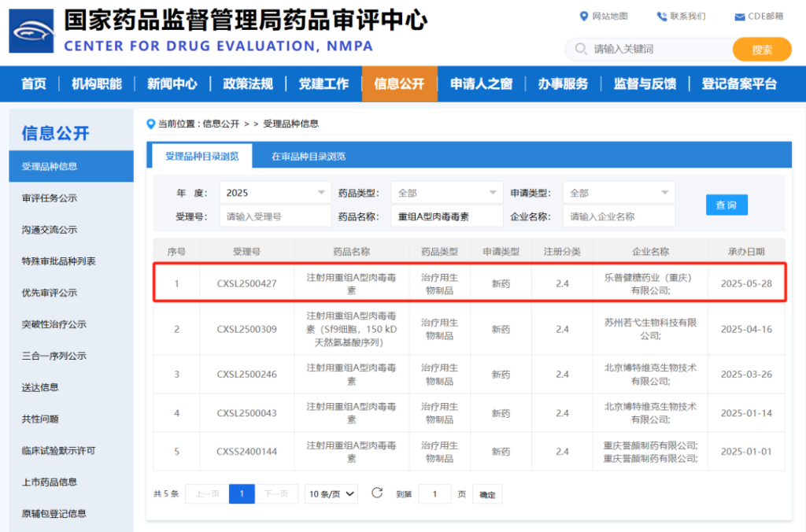Click the 企业名称 input field
The image size is (806, 532).
(619, 216)
